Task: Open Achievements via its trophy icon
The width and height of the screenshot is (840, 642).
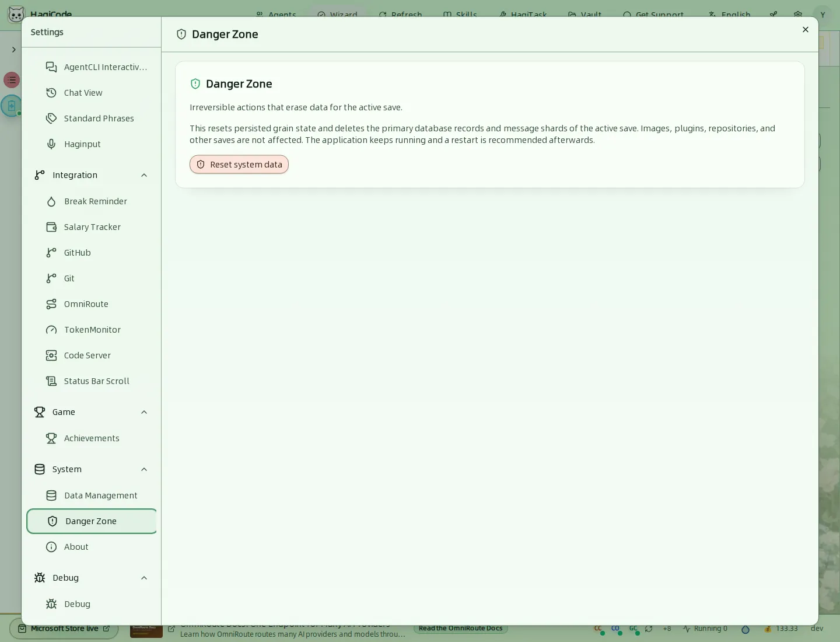Action: 51,438
